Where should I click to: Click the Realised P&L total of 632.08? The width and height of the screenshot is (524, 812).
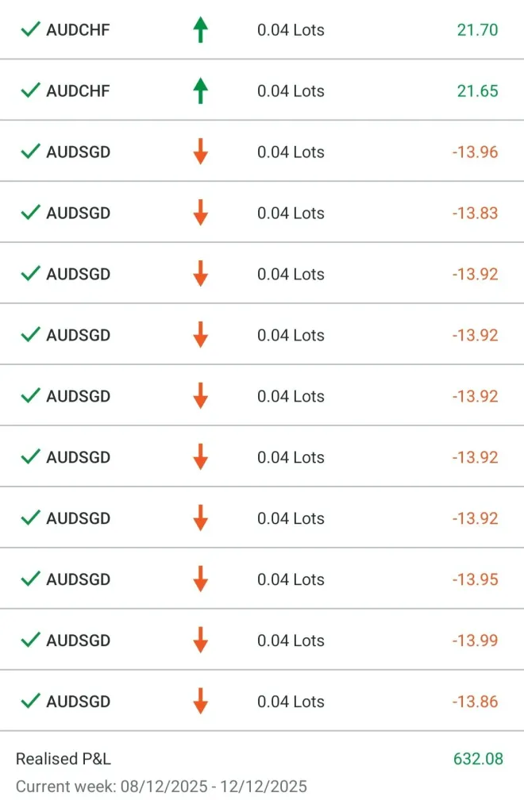coord(478,759)
